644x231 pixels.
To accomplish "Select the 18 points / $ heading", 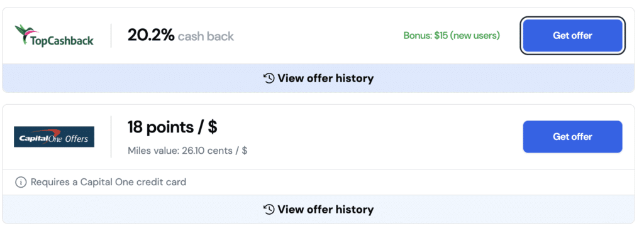I will pos(172,127).
